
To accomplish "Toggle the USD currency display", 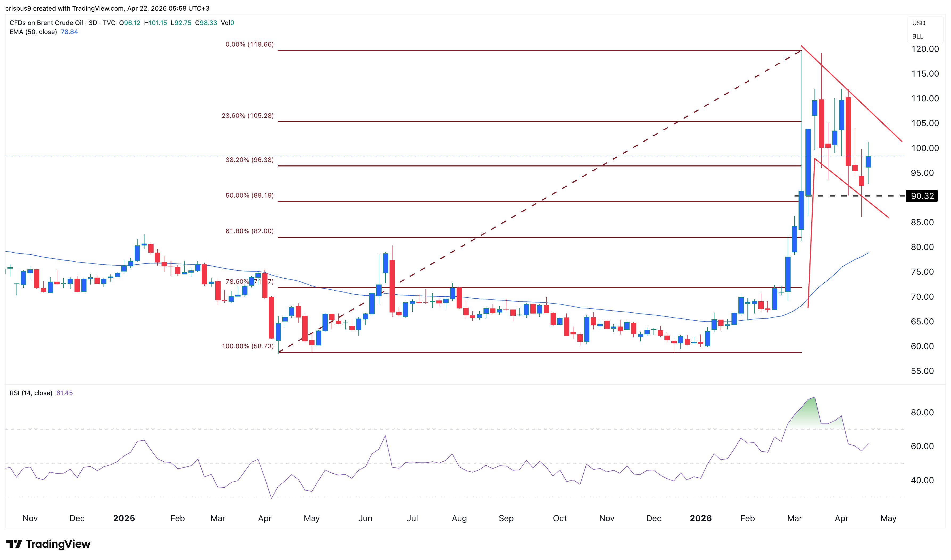I will [x=919, y=23].
